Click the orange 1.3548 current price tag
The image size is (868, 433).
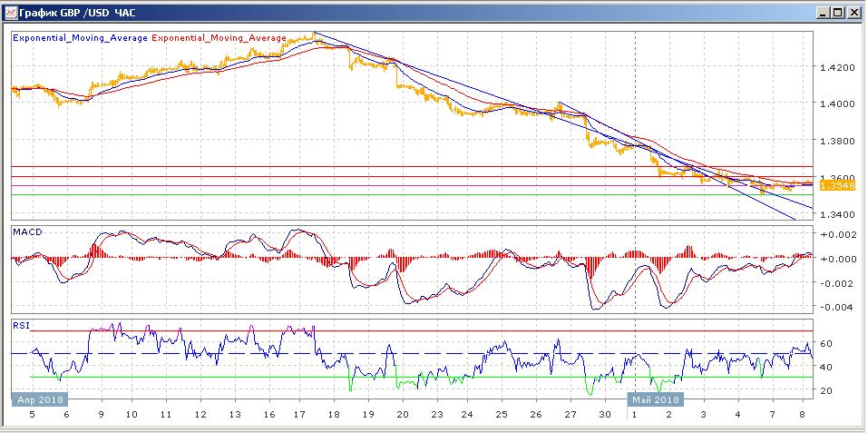pos(834,185)
